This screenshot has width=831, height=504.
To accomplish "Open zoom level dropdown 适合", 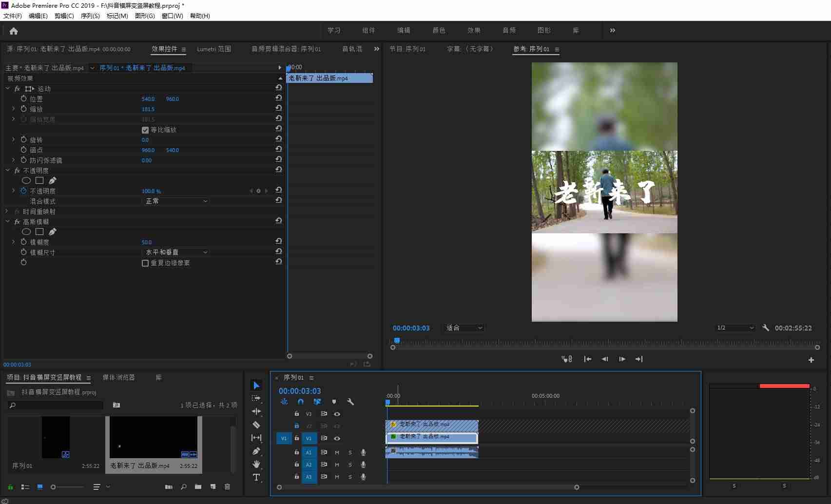I will point(464,328).
